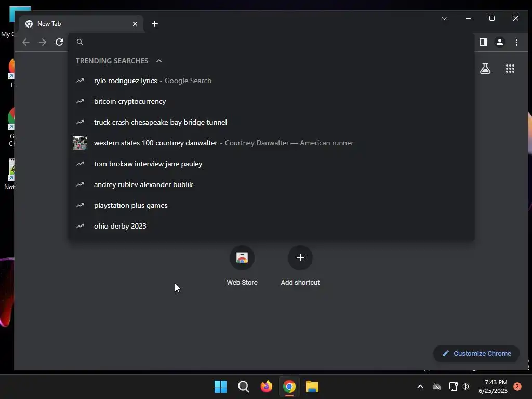The height and width of the screenshot is (399, 532).
Task: Launch Firefox from the taskbar
Action: point(267,387)
